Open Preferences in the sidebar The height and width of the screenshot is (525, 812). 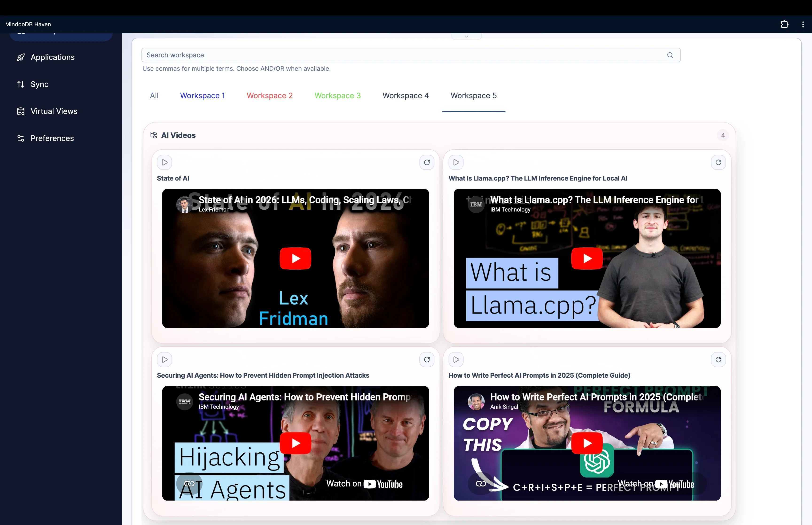[x=52, y=138]
